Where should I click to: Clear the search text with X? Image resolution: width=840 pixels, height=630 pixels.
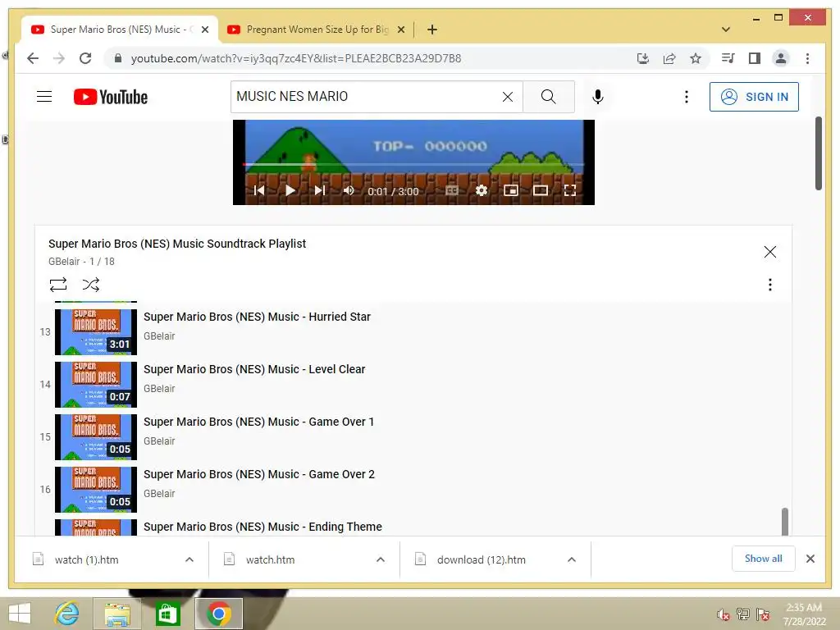pyautogui.click(x=507, y=97)
